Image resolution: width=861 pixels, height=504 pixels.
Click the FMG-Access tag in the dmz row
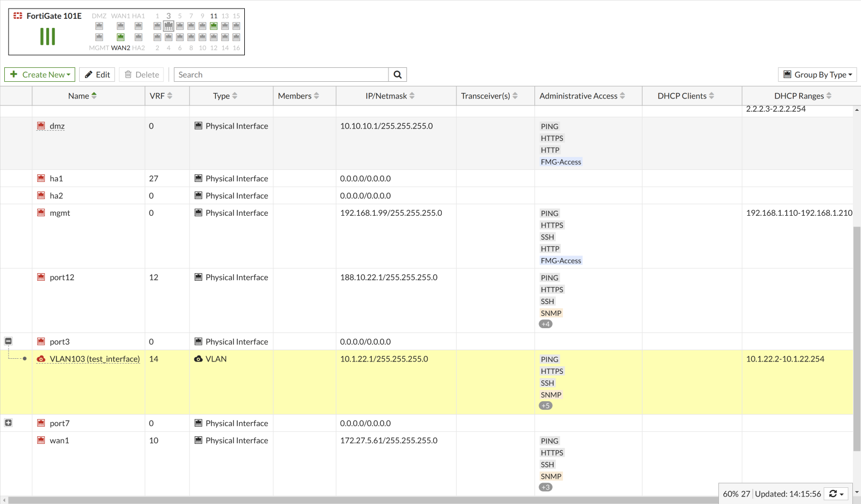(561, 162)
